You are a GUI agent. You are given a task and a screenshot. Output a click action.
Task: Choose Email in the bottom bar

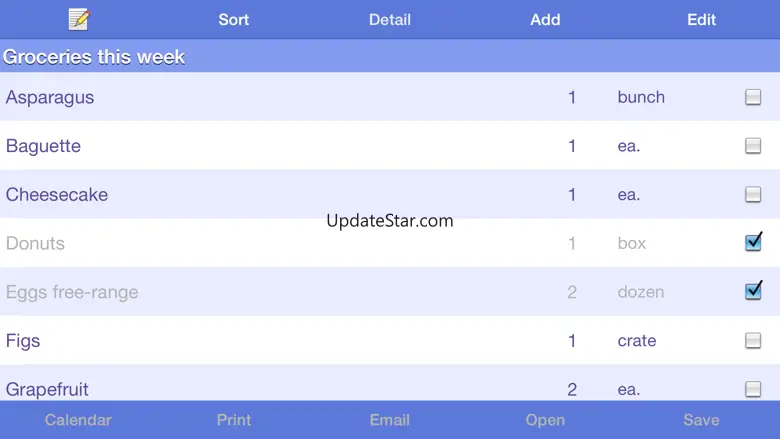tap(390, 420)
